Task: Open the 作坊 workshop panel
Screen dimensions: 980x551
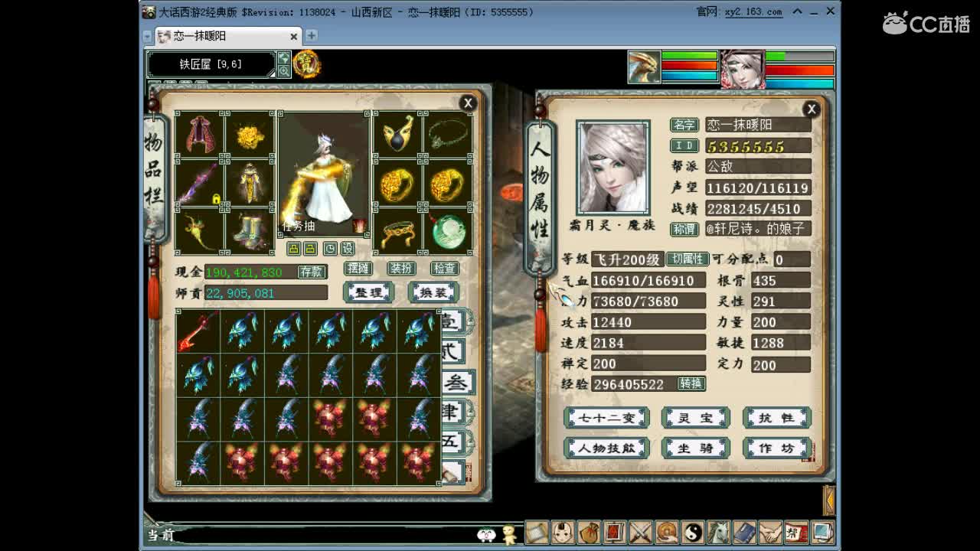Action: [x=776, y=448]
